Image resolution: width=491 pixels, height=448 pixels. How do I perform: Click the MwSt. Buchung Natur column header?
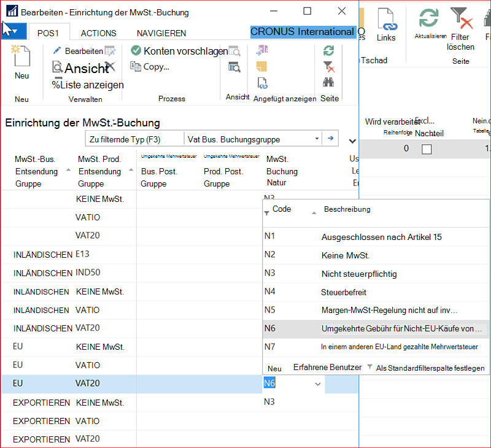(x=282, y=171)
